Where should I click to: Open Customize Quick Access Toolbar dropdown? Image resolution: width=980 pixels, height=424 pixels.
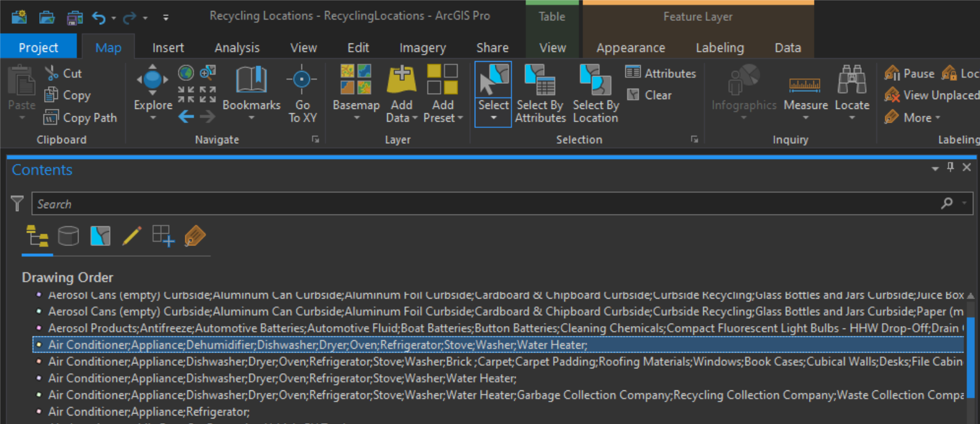165,18
